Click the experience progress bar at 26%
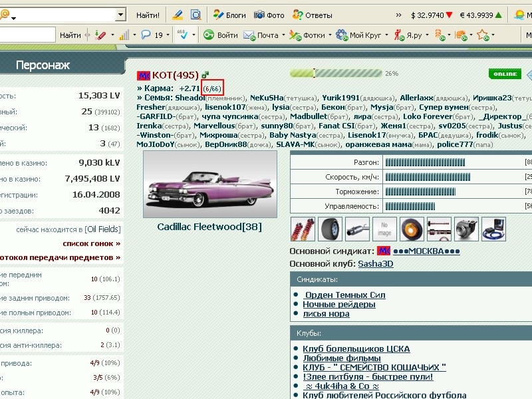The width and height of the screenshot is (532, 399). pyautogui.click(x=336, y=73)
